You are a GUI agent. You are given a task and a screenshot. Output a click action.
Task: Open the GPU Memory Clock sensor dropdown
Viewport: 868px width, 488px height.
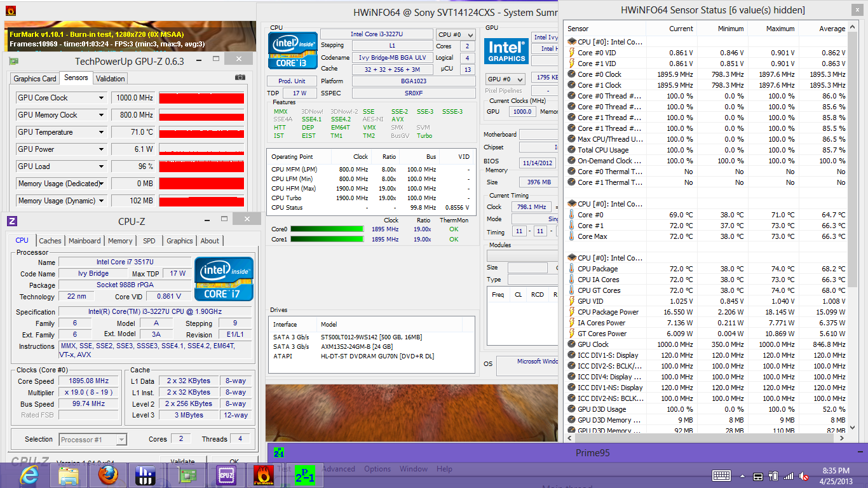[101, 115]
